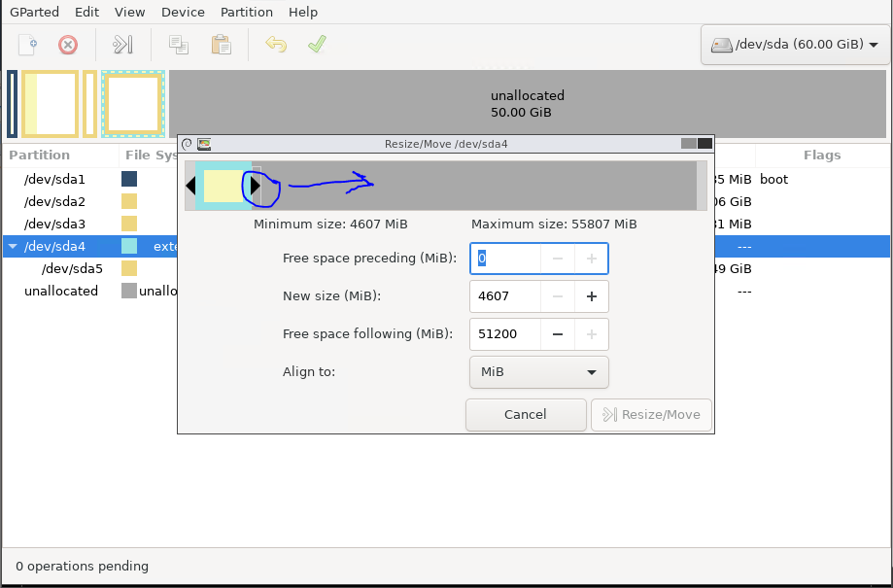Open the Help menu
The image size is (893, 588).
[303, 12]
